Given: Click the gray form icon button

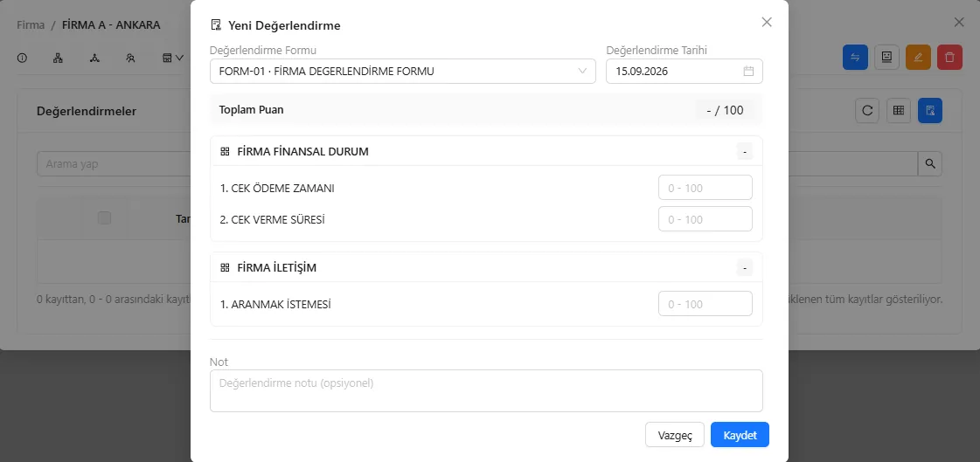Looking at the screenshot, I should 886,58.
